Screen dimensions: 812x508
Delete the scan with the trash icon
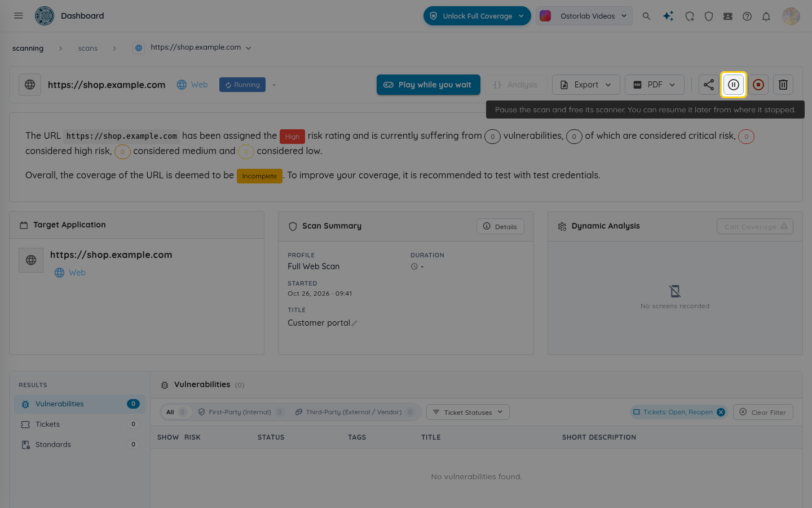783,85
